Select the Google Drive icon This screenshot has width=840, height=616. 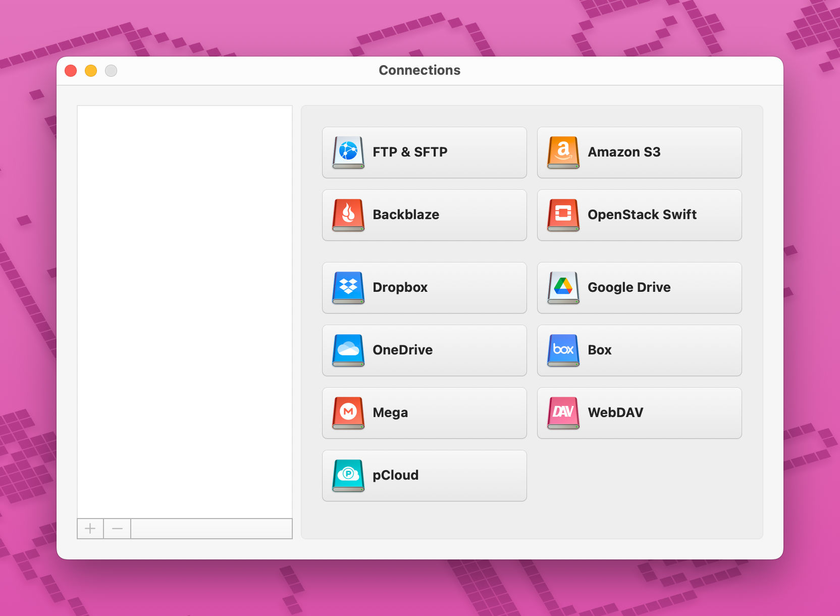click(562, 287)
